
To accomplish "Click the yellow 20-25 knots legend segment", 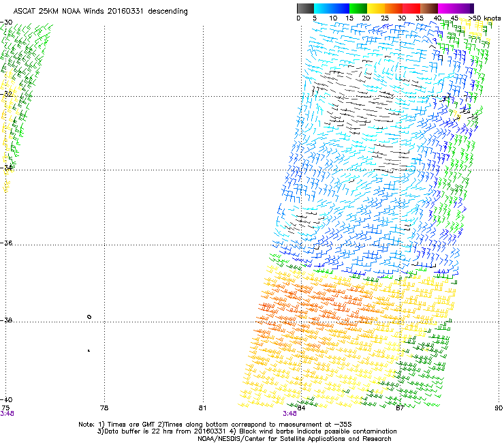I will (x=376, y=8).
